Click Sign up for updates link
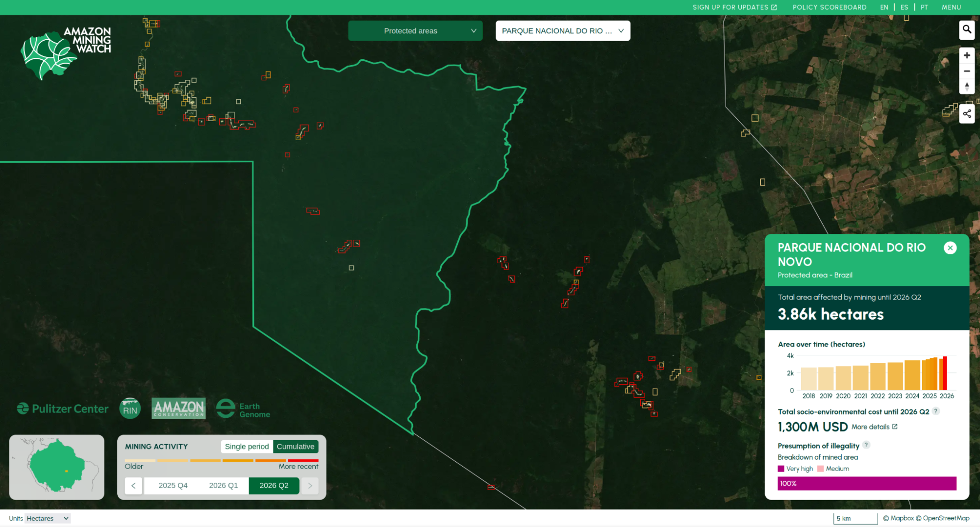This screenshot has width=980, height=527. tap(734, 7)
